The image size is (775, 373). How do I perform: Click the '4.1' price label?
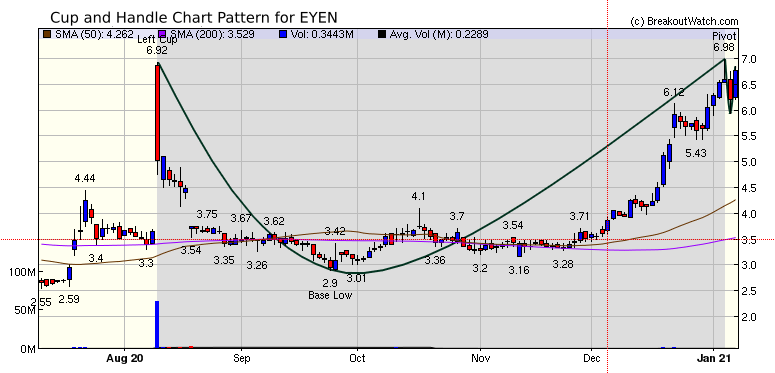pos(418,197)
